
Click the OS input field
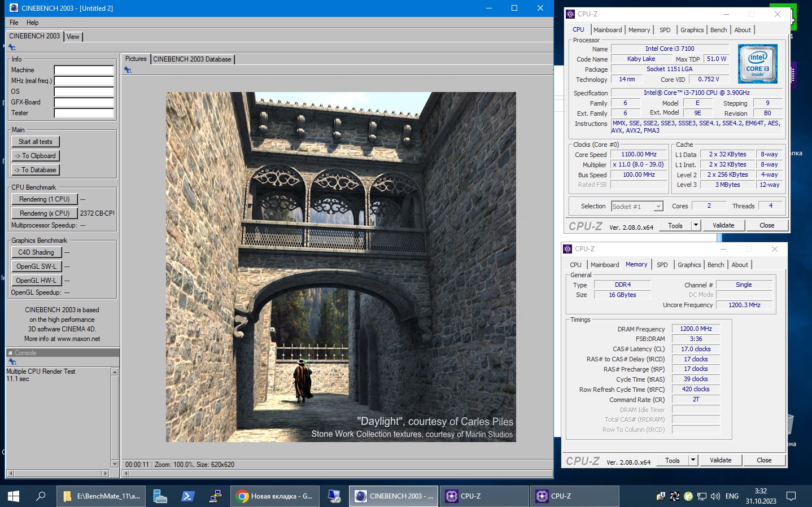click(x=84, y=91)
